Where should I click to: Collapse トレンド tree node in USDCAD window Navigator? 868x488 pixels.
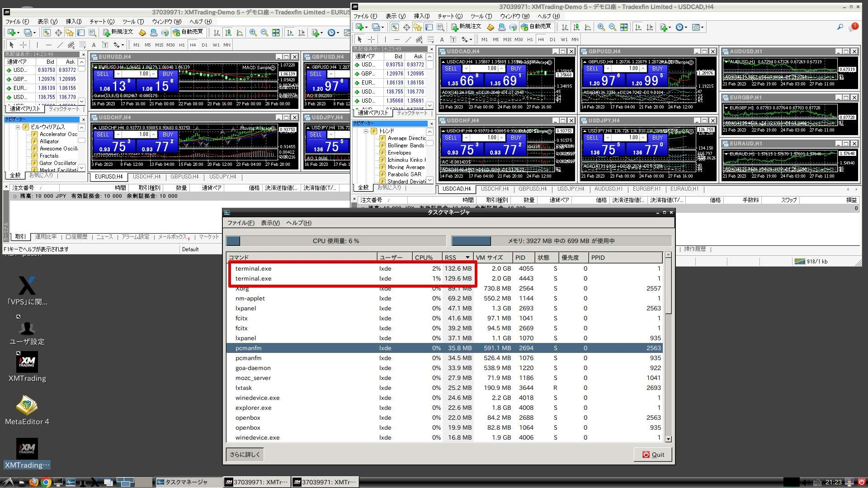tap(366, 131)
